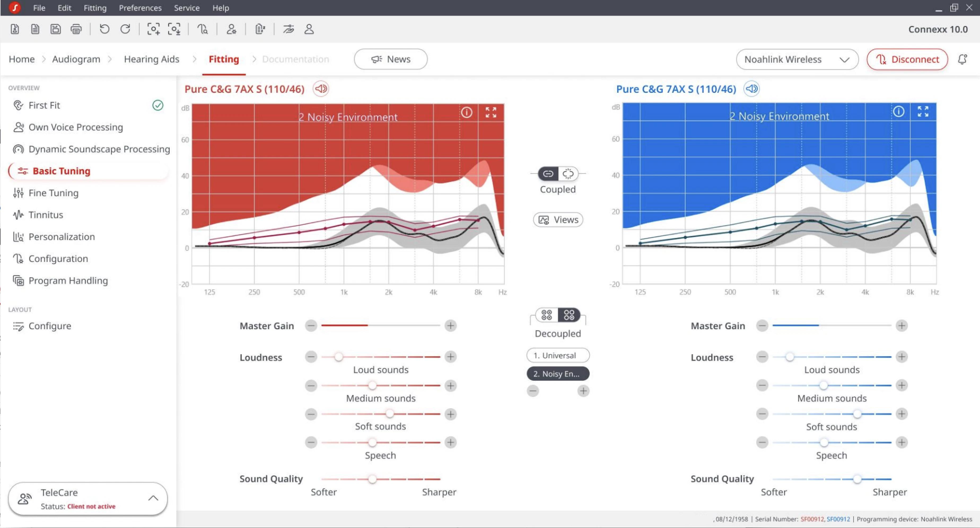Click the left Sound Quality slider handle

pos(372,479)
